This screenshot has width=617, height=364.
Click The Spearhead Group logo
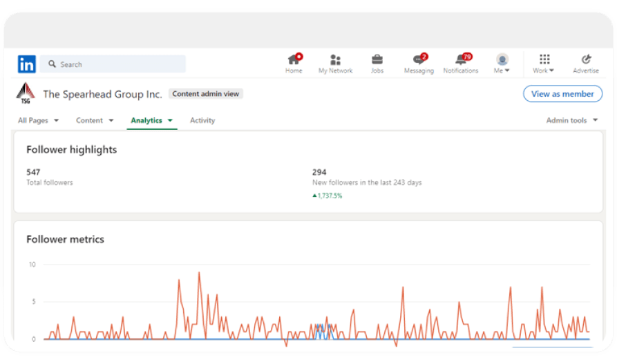coord(26,93)
